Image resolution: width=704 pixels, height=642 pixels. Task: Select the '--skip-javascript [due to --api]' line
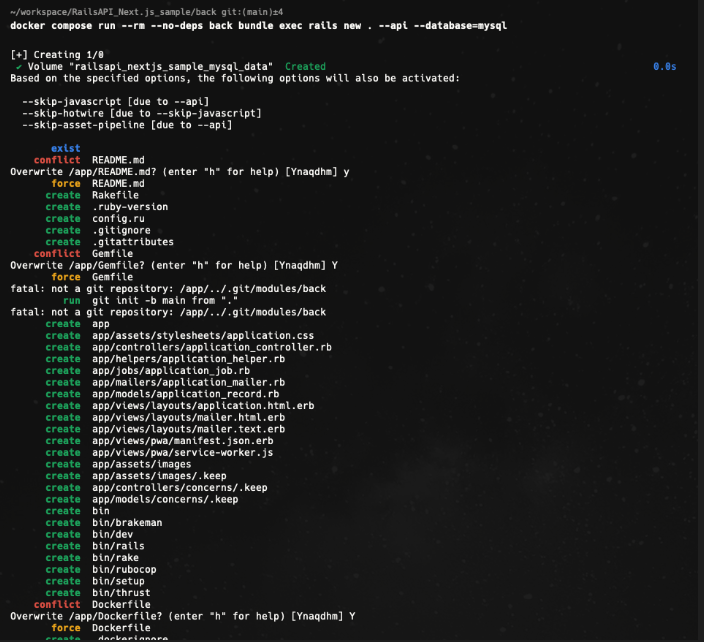116,101
